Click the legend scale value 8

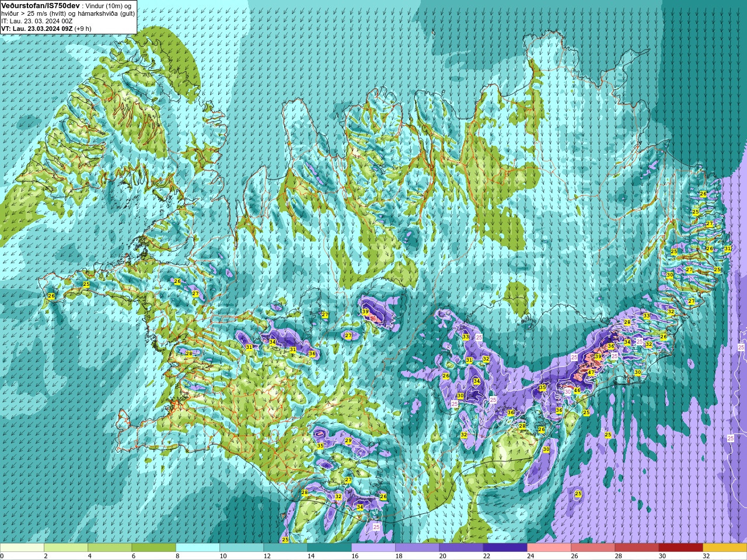[x=177, y=556]
